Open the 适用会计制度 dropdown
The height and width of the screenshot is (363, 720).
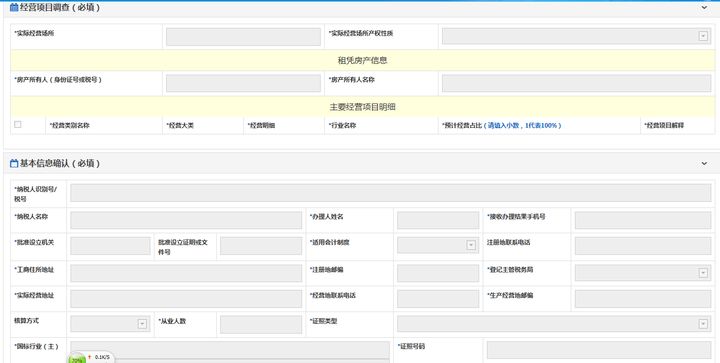438,246
